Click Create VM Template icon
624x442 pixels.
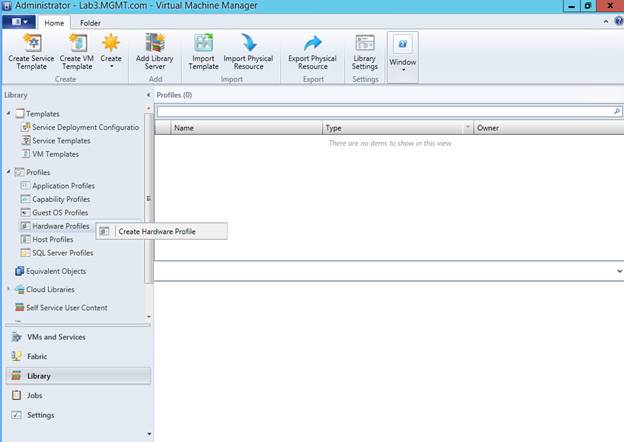[77, 43]
